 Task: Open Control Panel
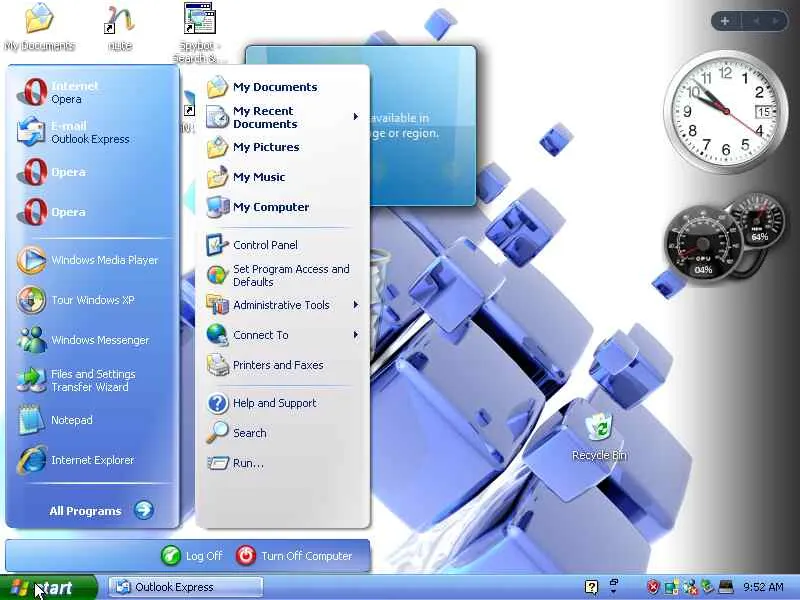pos(282,245)
